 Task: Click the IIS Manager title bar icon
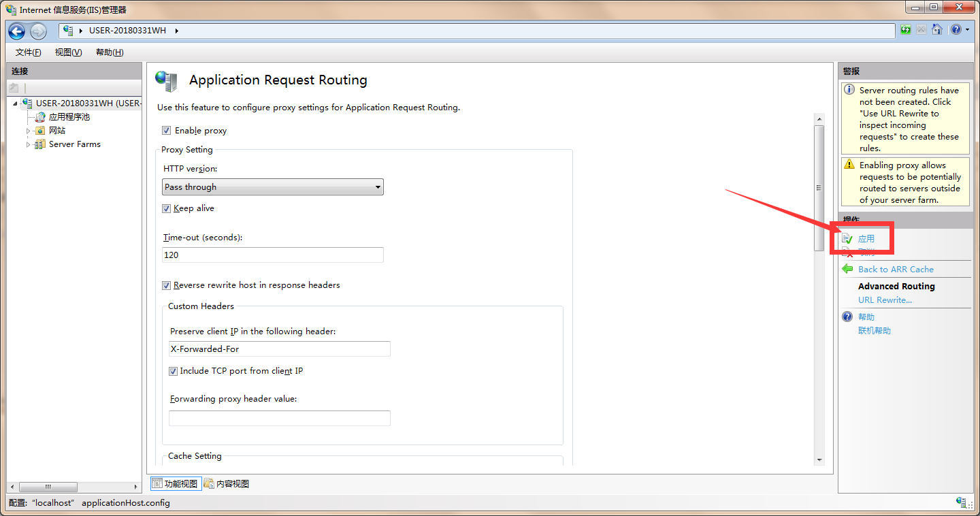click(x=11, y=10)
